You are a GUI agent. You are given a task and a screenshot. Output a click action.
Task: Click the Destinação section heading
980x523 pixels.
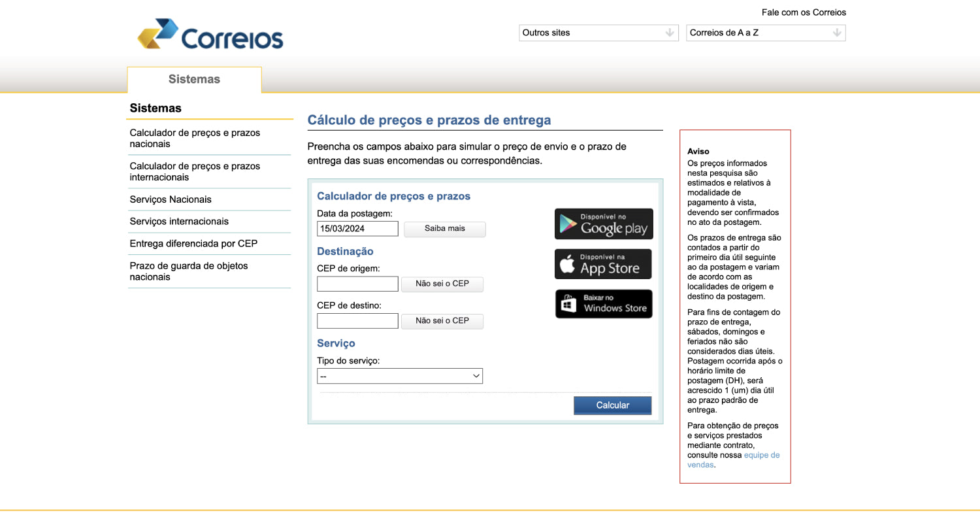click(x=345, y=251)
